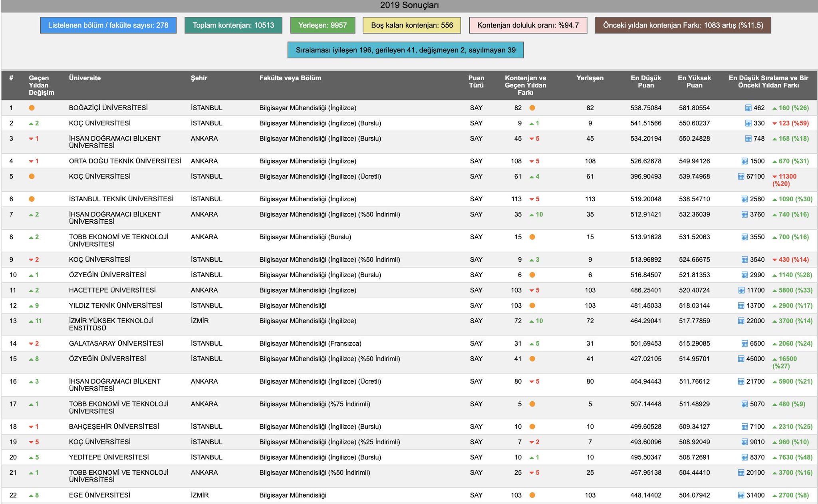Screen dimensions: 818x504
Task: Click the blue Listelenen bölüm sayısı badge
Action: pyautogui.click(x=108, y=25)
